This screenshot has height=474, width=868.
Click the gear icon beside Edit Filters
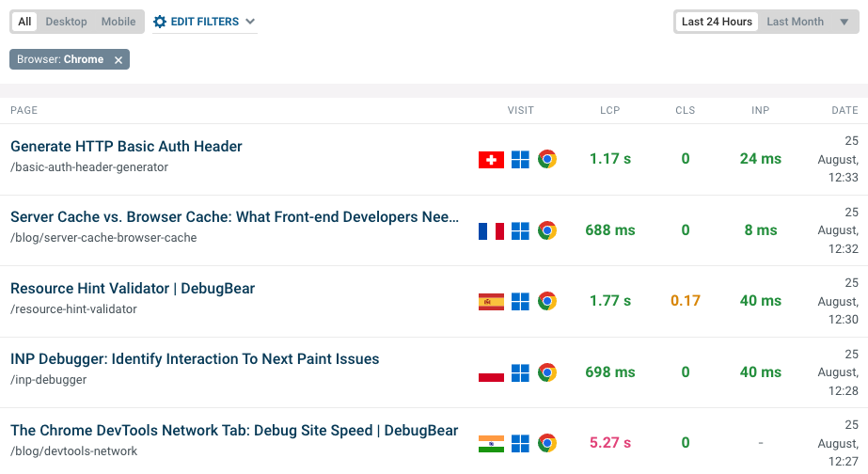pyautogui.click(x=160, y=22)
